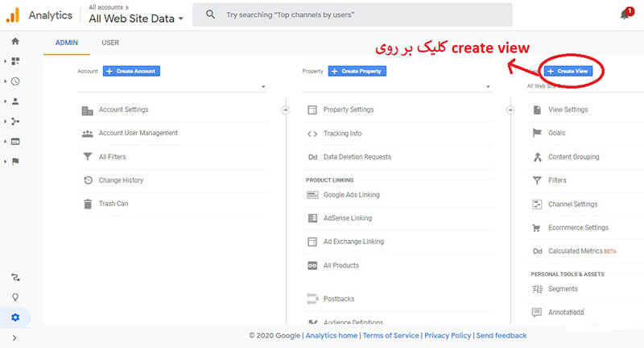The width and height of the screenshot is (644, 348).
Task: Click the Create View button
Action: [x=568, y=71]
